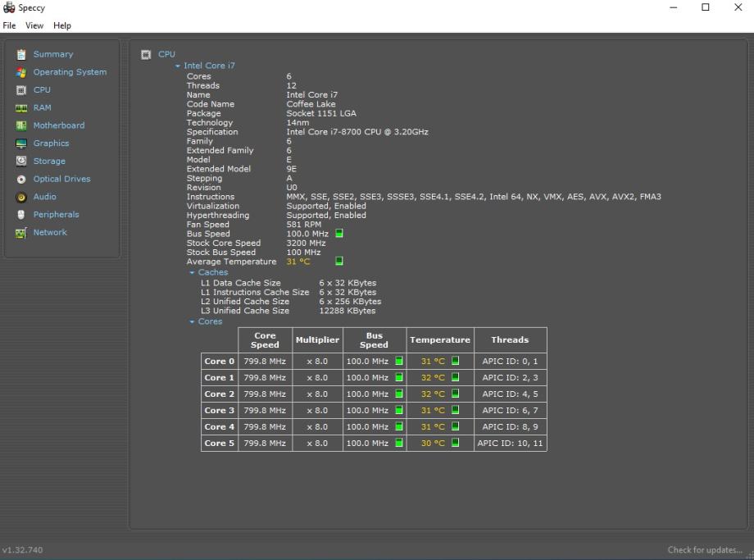Click the Optical Drives disc icon
This screenshot has height=560, width=754.
(22, 180)
